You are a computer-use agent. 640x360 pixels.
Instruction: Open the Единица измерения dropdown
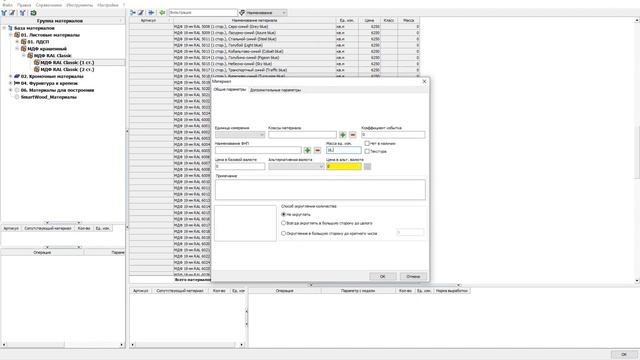pos(240,135)
